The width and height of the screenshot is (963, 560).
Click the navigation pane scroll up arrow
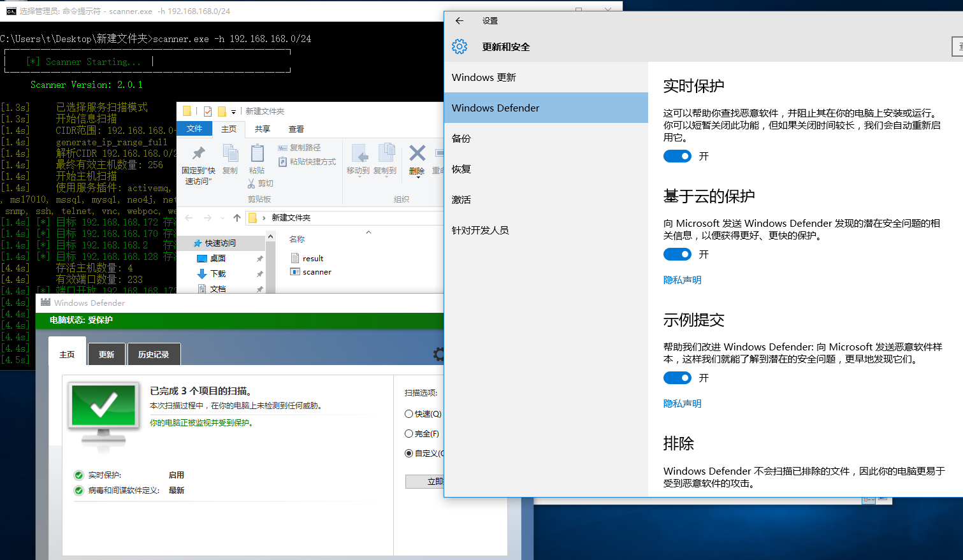270,236
